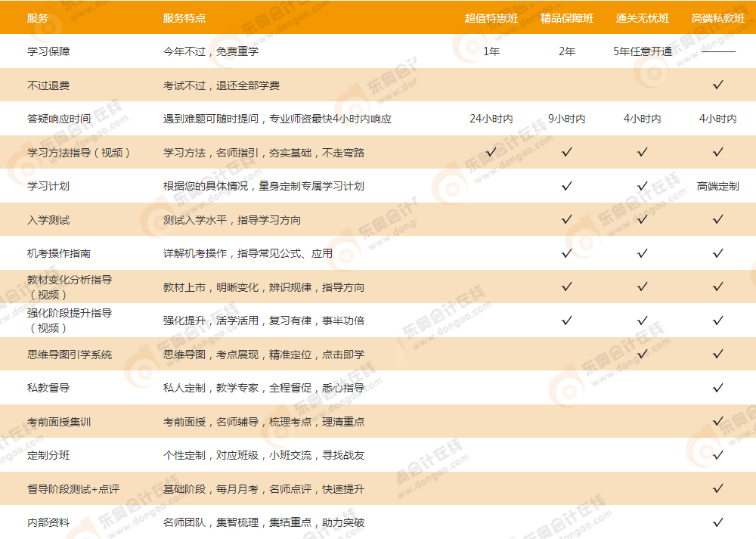Select the 精品保障班 column header
Image resolution: width=756 pixels, height=539 pixels.
click(x=566, y=17)
